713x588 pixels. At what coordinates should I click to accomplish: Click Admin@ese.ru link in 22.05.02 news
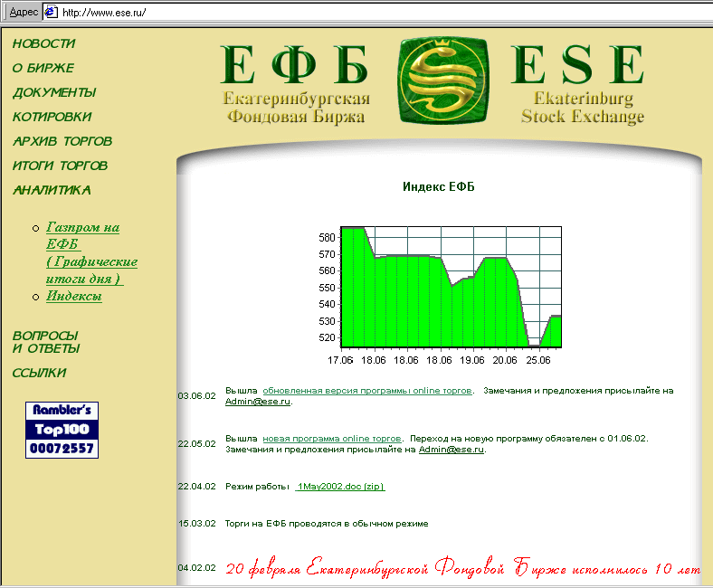[x=452, y=450]
